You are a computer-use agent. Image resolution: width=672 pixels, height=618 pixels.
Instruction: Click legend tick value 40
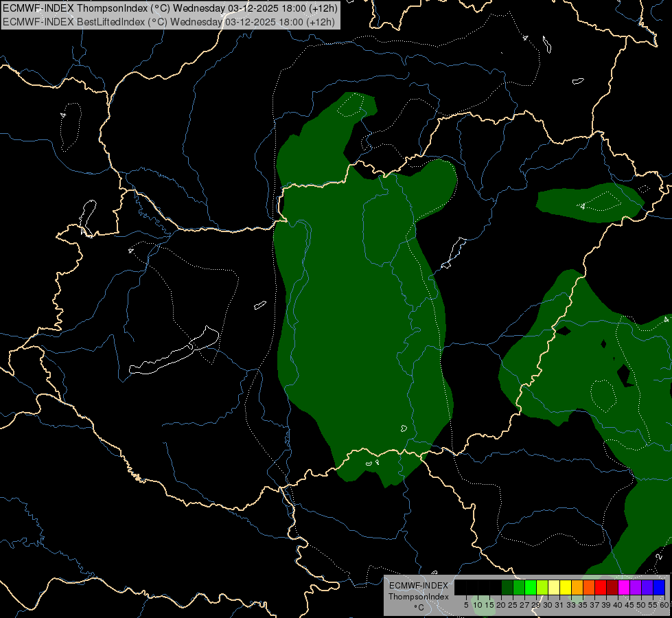point(618,605)
